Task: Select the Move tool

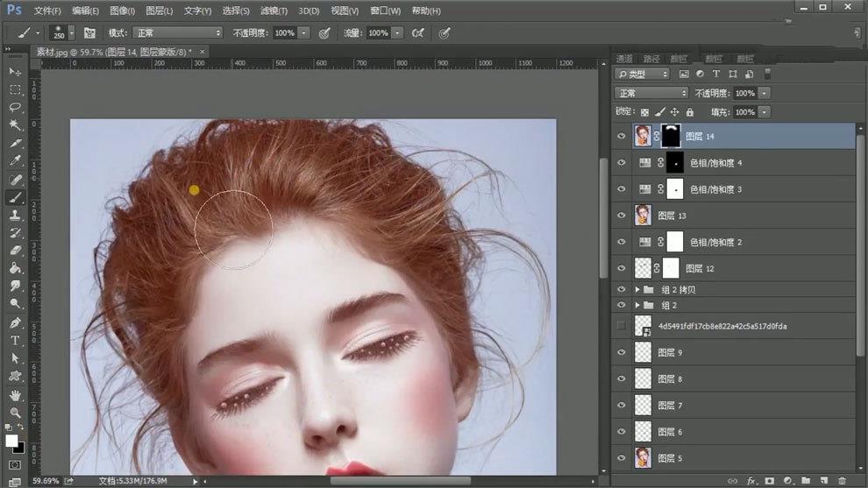Action: click(15, 71)
